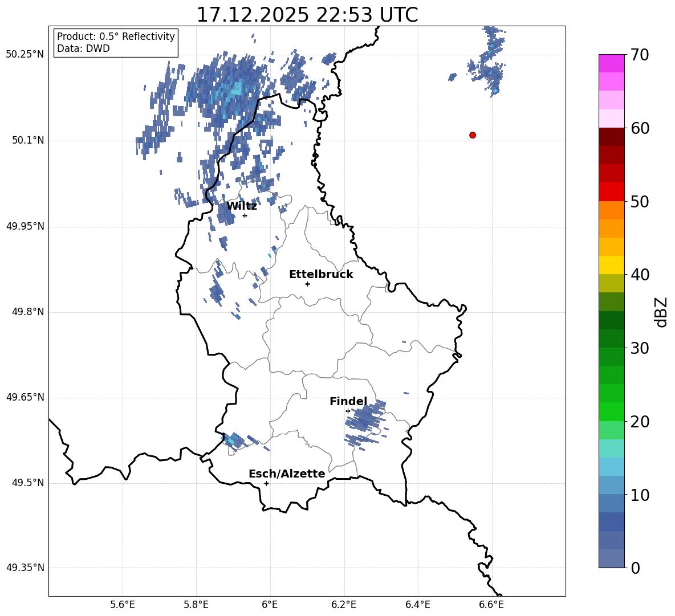This screenshot has width=675, height=616.
Task: Click the 6.2°E longitude tick label
Action: (x=344, y=605)
